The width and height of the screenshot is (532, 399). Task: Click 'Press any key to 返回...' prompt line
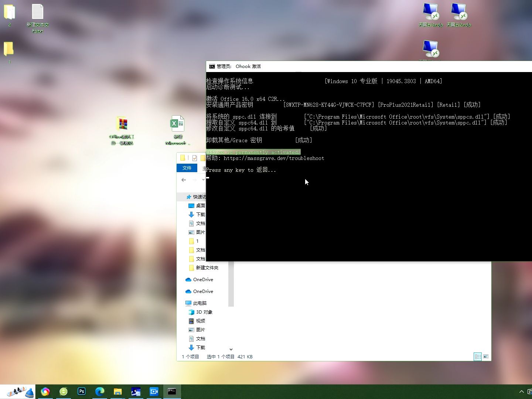coord(241,170)
